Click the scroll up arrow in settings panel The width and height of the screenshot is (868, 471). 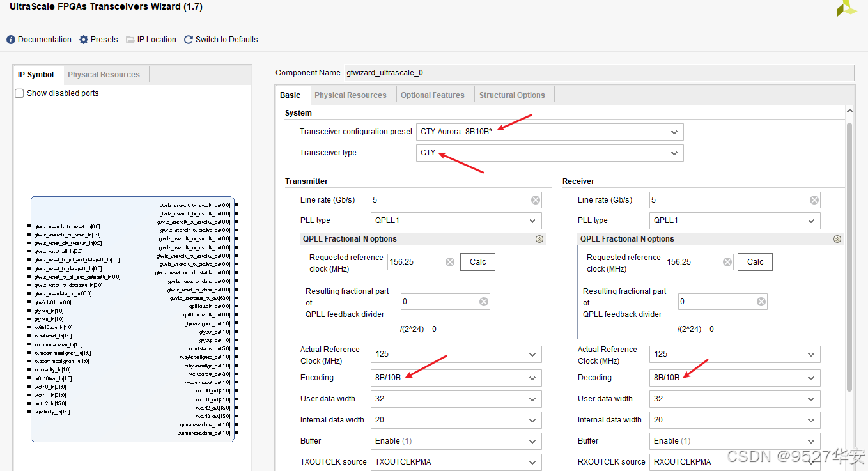(849, 111)
